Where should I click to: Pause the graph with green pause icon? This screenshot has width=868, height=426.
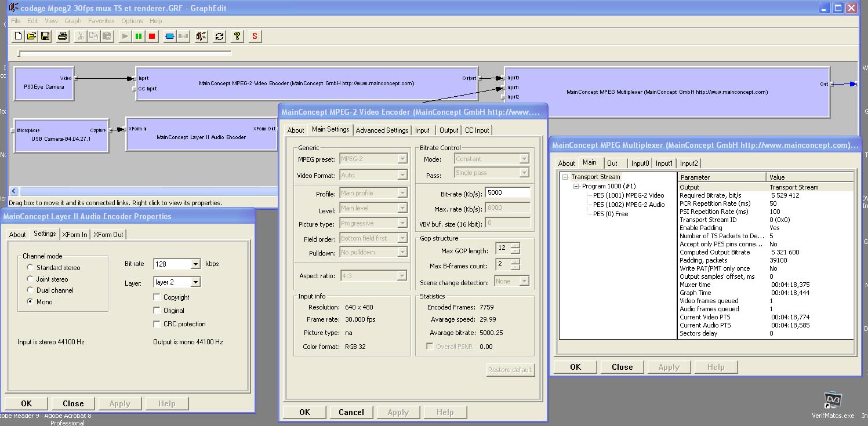click(x=138, y=36)
